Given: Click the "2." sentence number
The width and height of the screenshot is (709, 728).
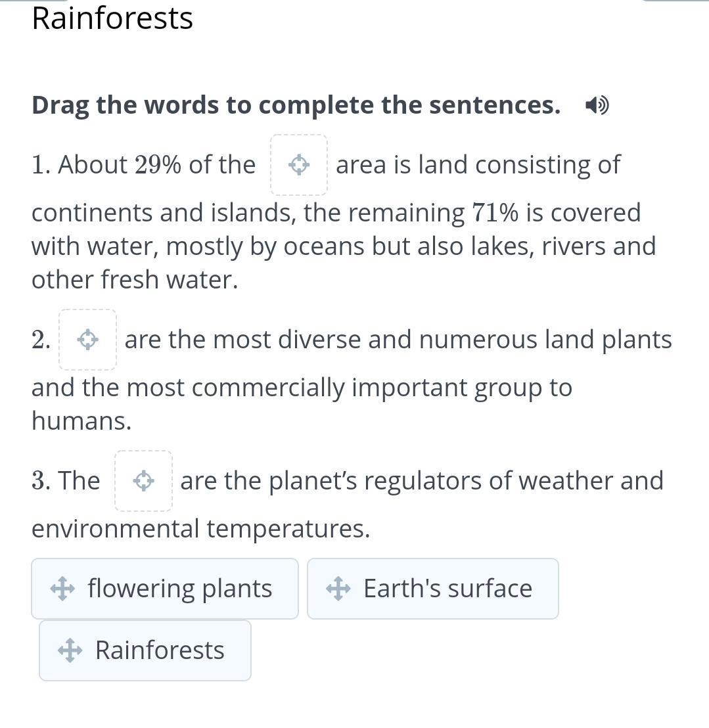Looking at the screenshot, I should point(41,340).
